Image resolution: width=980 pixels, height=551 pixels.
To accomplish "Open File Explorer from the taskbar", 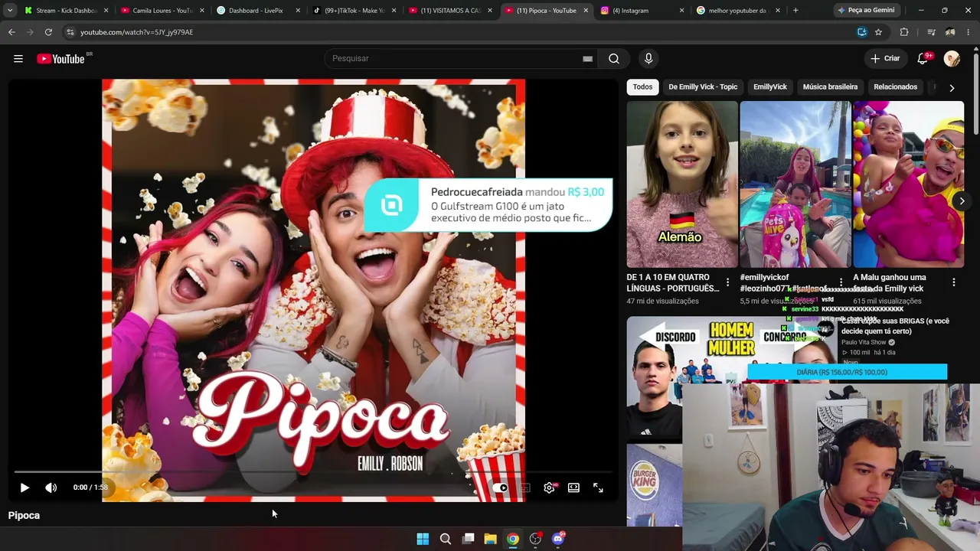I will click(x=490, y=539).
